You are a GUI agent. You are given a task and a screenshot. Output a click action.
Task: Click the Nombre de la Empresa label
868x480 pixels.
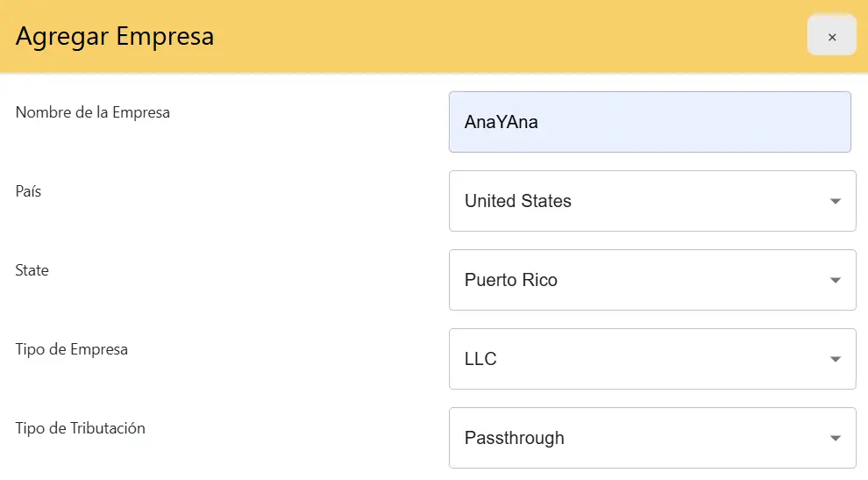click(92, 112)
